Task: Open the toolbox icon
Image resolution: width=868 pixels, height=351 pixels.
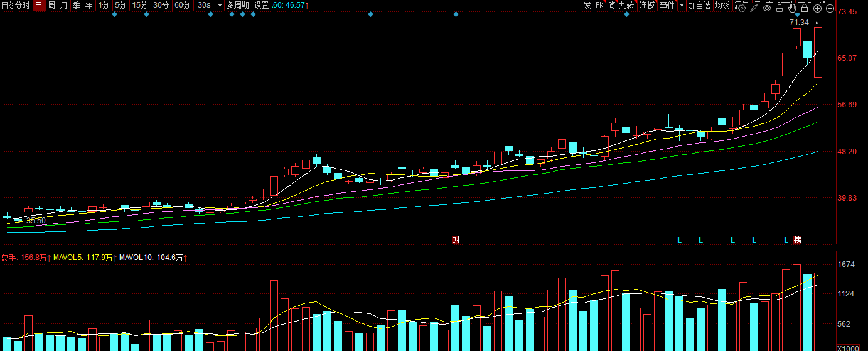Action: 780,8
